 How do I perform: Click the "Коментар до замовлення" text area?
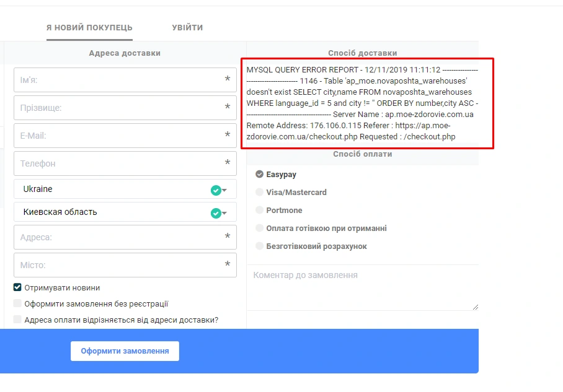point(363,287)
